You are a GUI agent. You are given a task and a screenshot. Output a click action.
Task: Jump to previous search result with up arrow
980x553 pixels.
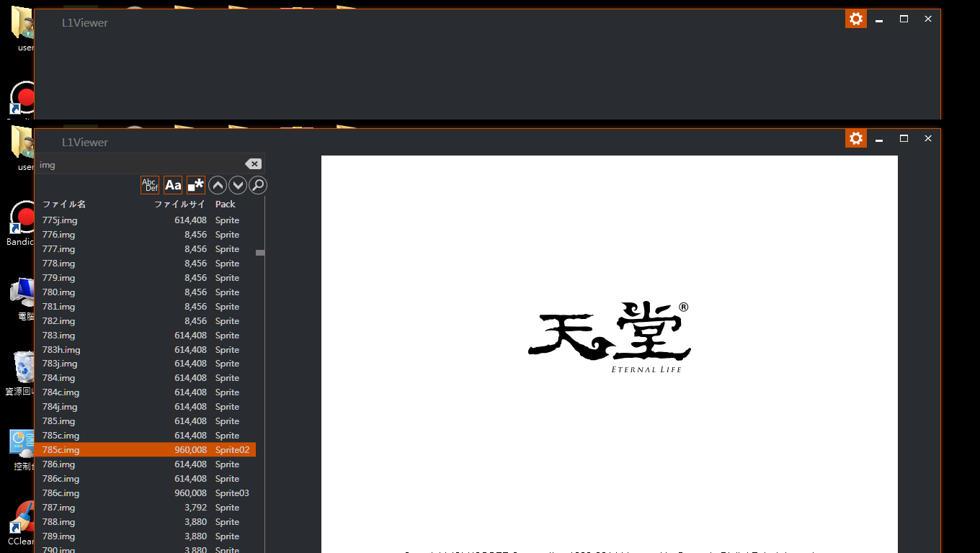tap(218, 185)
